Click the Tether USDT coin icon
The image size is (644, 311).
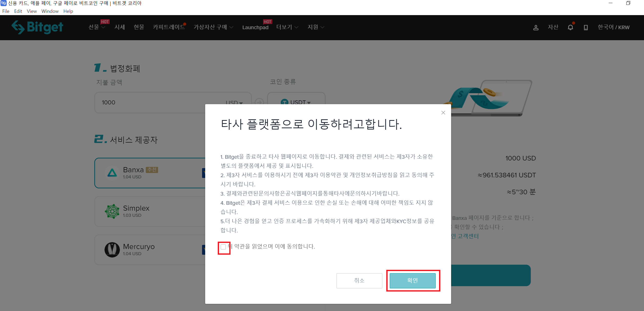[x=284, y=102]
